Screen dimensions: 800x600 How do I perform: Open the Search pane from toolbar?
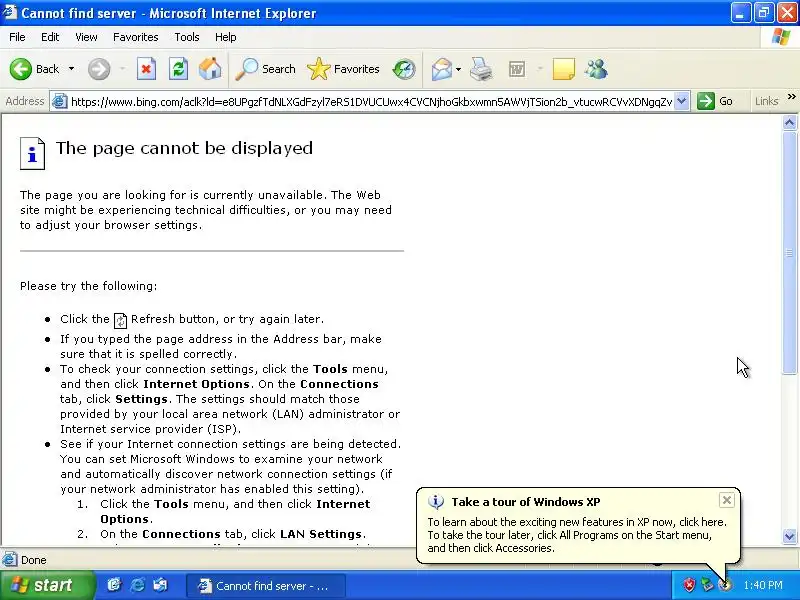click(265, 69)
